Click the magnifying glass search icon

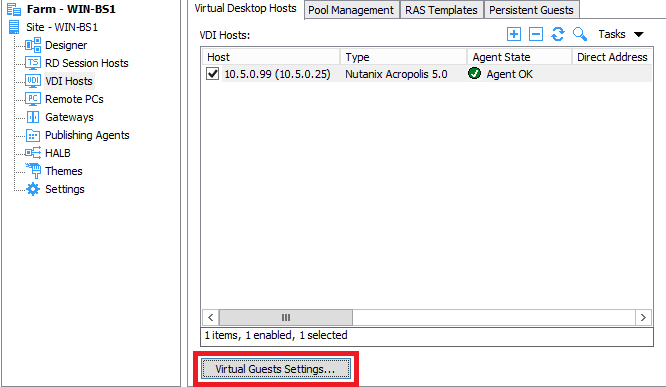(580, 34)
